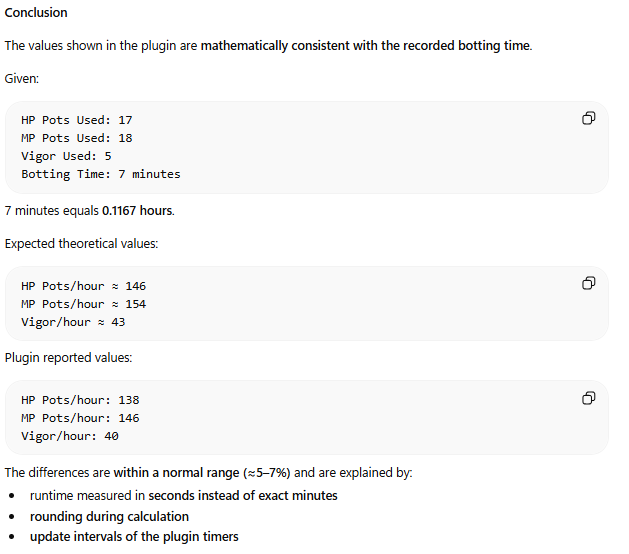Copy the plugin reported values code block
The height and width of the screenshot is (554, 629).
pos(588,399)
